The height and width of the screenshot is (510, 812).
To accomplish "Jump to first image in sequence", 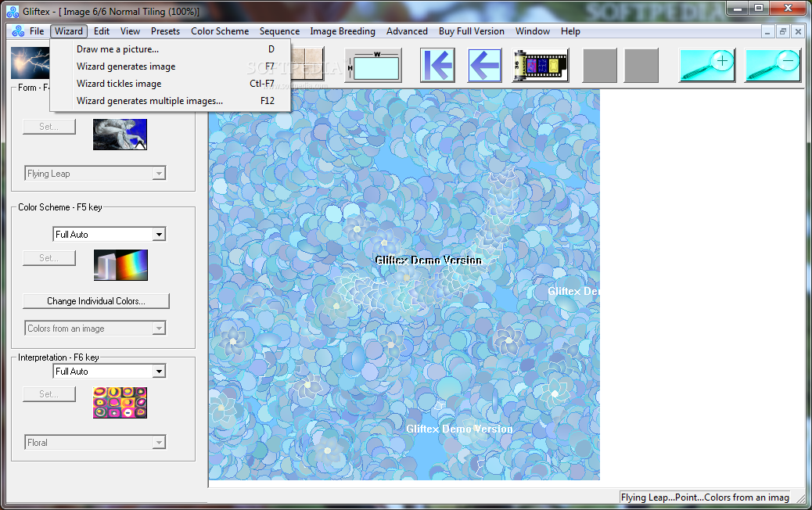I will pyautogui.click(x=437, y=65).
